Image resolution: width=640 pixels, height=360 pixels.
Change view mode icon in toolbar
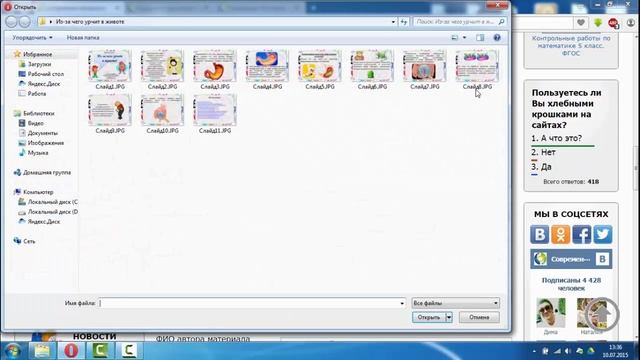click(455, 38)
